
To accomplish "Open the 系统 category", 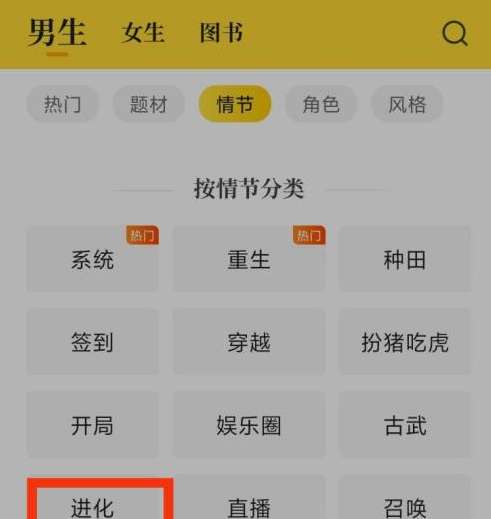I will click(92, 259).
